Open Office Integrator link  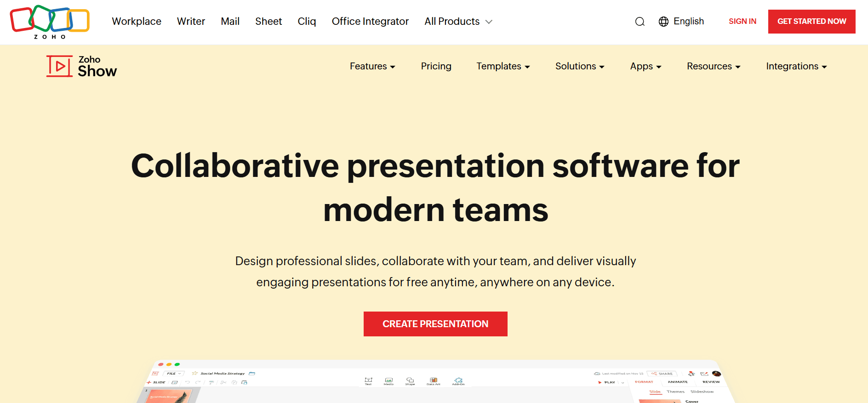pos(370,22)
